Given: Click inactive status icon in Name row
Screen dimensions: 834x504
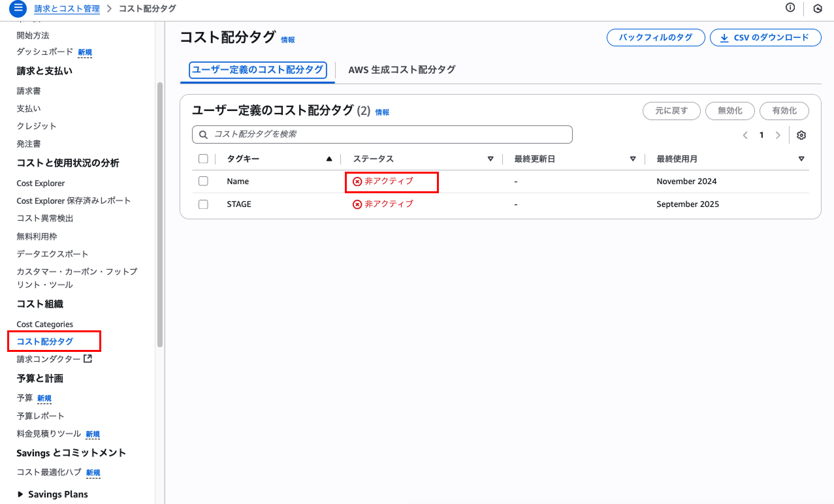Looking at the screenshot, I should click(357, 181).
